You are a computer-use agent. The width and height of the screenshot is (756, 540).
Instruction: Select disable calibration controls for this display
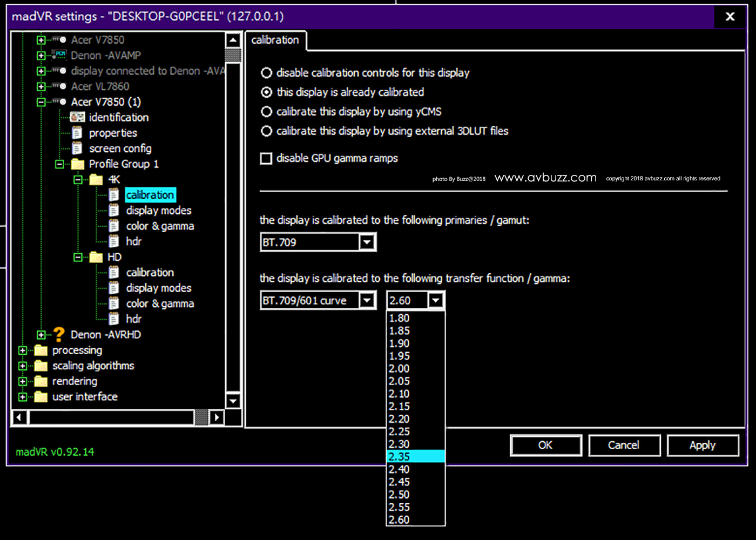point(266,73)
